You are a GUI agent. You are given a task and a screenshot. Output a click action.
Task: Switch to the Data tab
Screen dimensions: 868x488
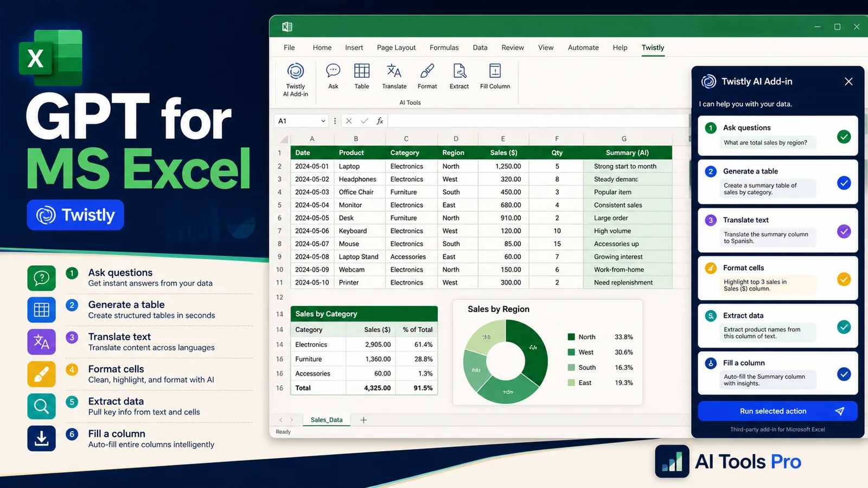[x=480, y=48]
